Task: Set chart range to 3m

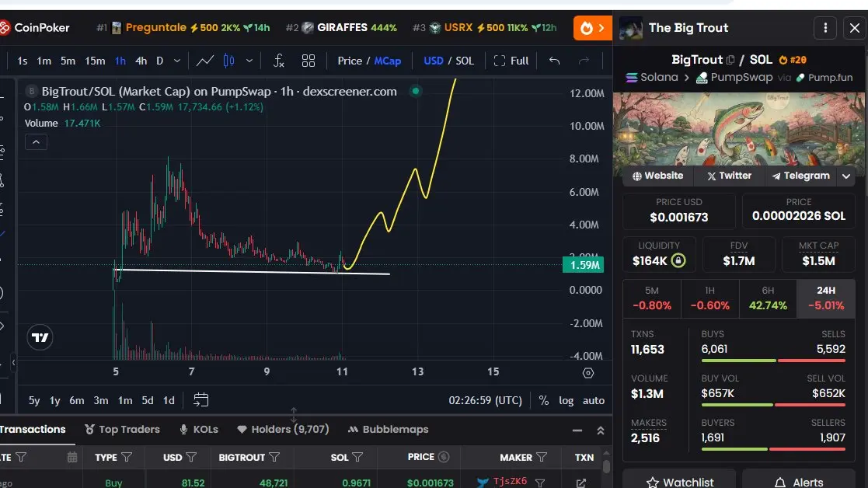Action: point(101,400)
